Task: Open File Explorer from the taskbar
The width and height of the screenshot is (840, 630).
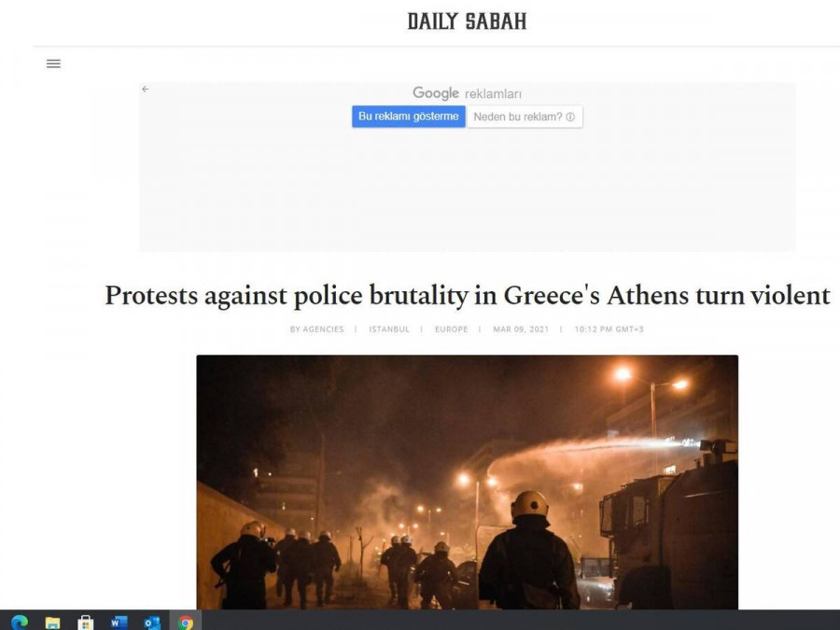Action: click(x=52, y=622)
